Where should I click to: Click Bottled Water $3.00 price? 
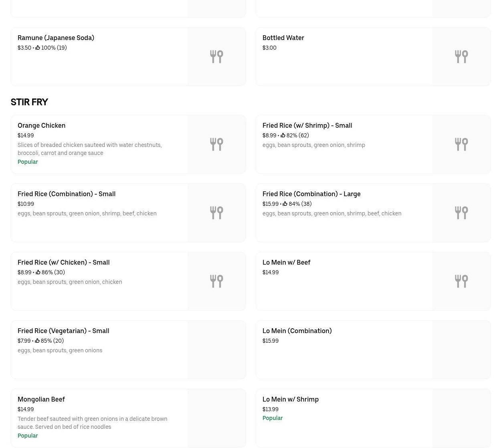tap(269, 48)
